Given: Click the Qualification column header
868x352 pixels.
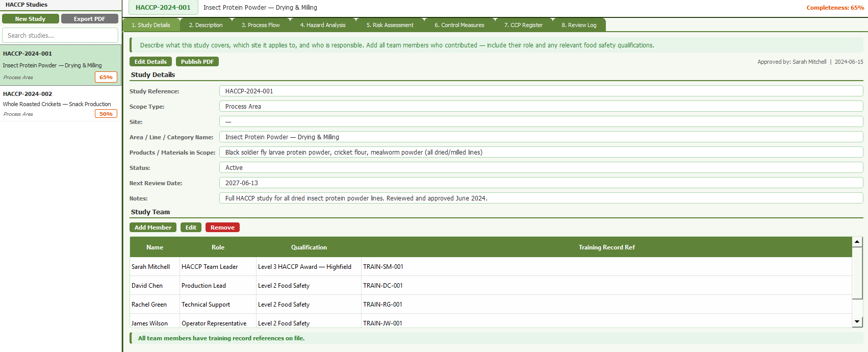Looking at the screenshot, I should [x=309, y=247].
